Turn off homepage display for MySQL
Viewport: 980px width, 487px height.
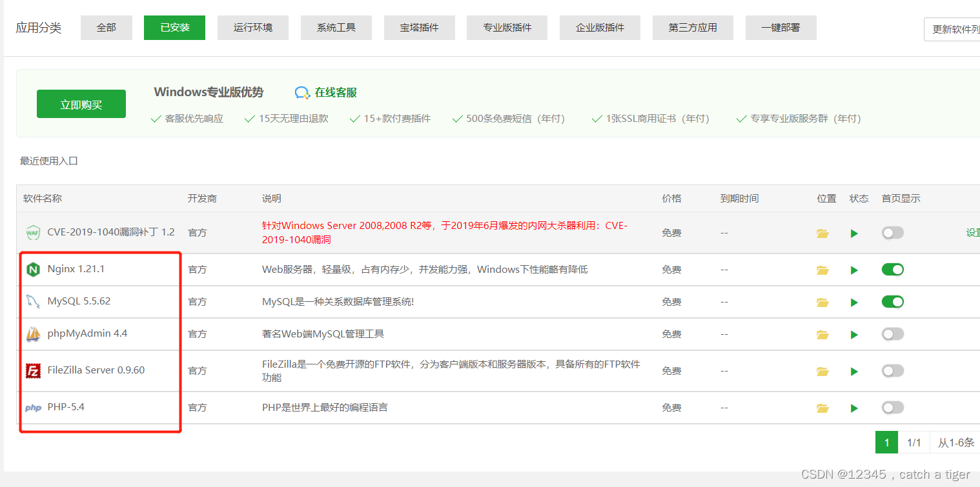pos(893,302)
